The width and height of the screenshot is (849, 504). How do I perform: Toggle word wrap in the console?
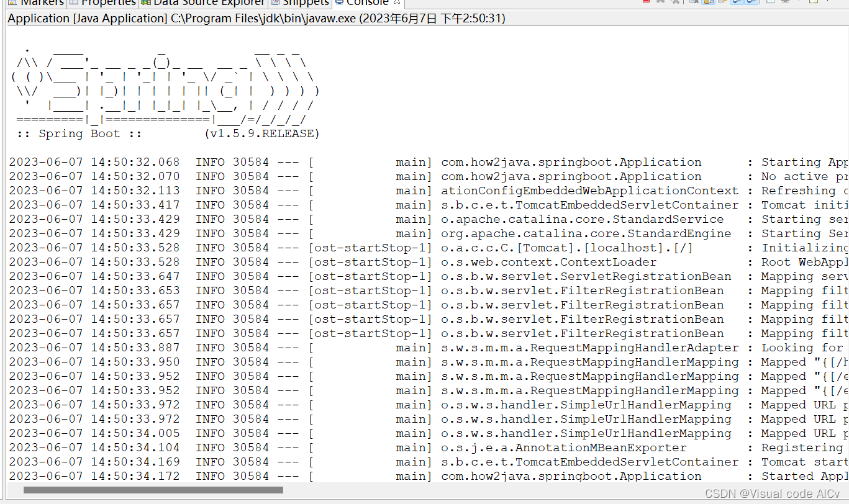(724, 2)
